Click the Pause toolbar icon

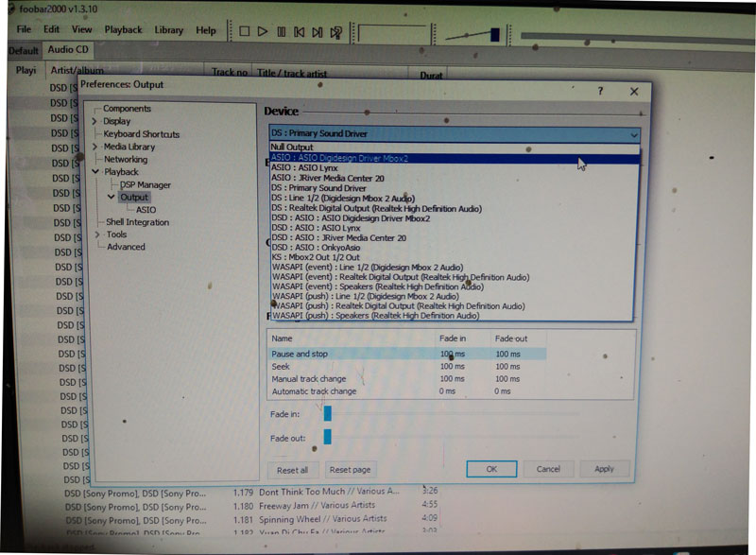pyautogui.click(x=281, y=32)
